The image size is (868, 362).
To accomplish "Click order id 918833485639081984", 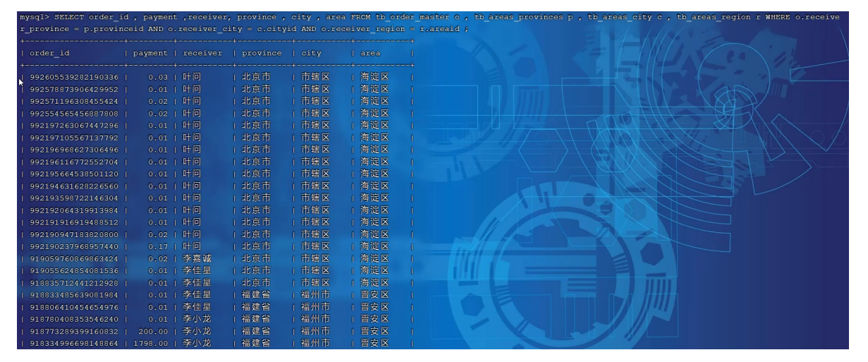I will coord(75,295).
